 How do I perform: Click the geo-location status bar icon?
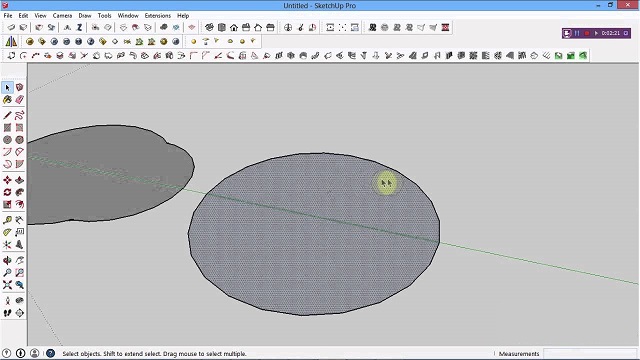pyautogui.click(x=7, y=353)
